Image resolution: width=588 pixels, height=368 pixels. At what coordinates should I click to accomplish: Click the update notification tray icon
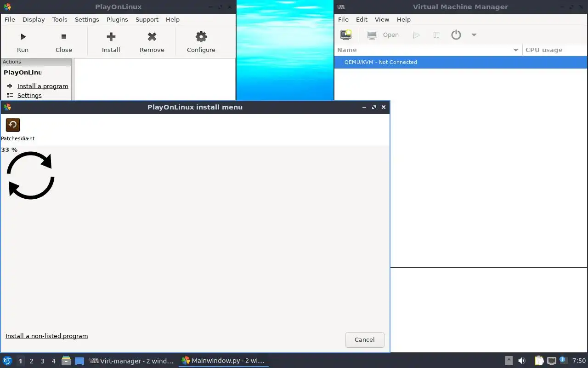click(x=563, y=361)
